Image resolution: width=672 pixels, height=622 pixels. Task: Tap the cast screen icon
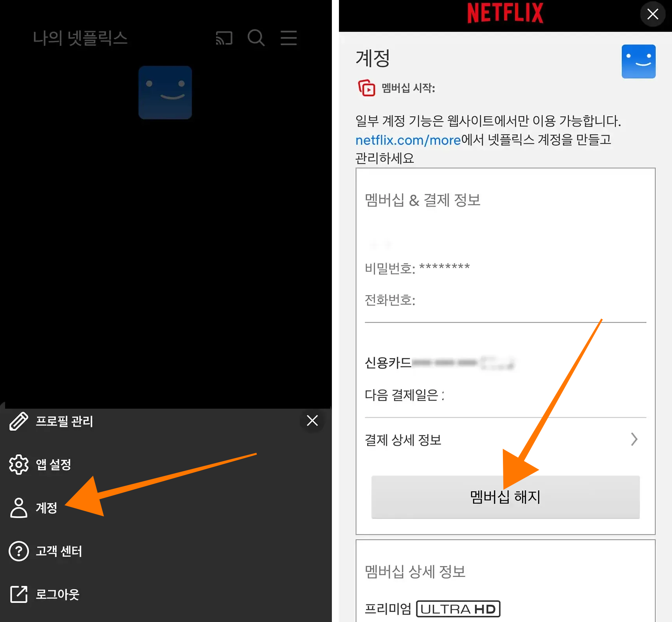(224, 38)
